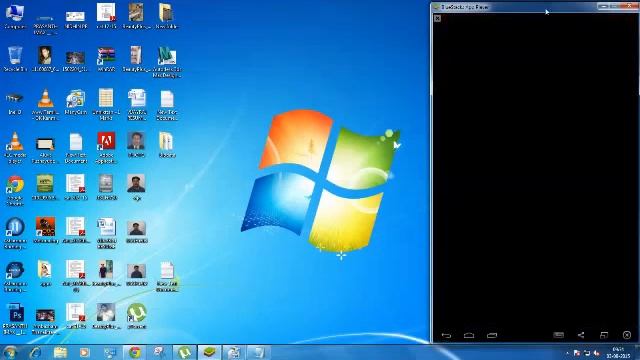Open Windows Explorer from the taskbar

[x=60, y=352]
